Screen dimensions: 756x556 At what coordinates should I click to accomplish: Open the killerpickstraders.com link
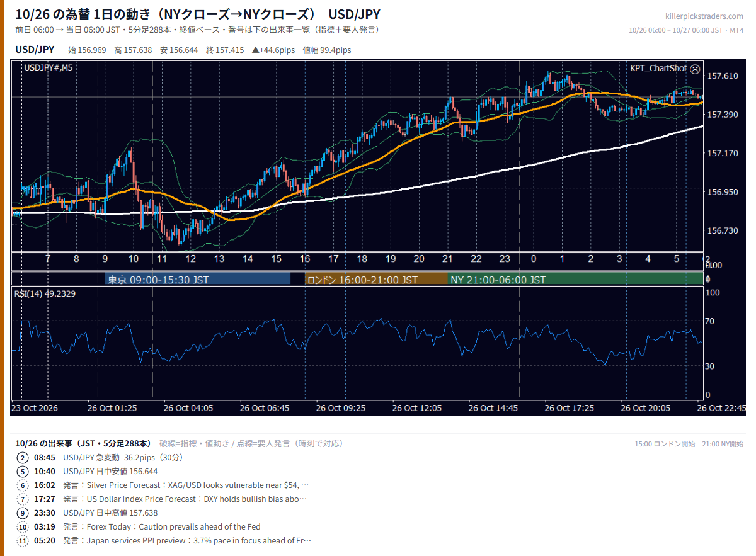pyautogui.click(x=704, y=16)
